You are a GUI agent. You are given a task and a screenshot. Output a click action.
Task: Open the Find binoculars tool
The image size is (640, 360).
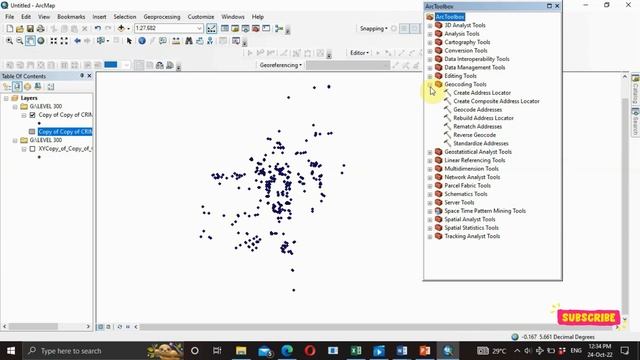click(x=189, y=41)
